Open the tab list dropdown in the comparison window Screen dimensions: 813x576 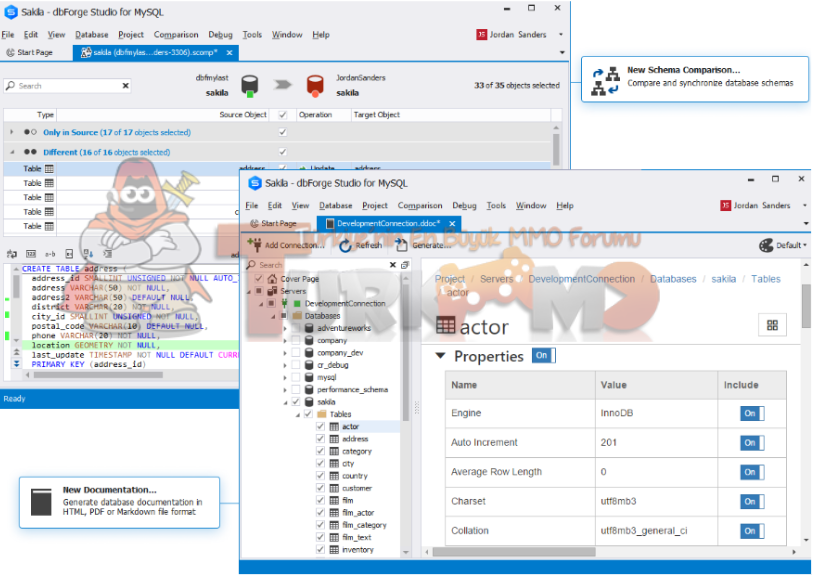click(562, 52)
